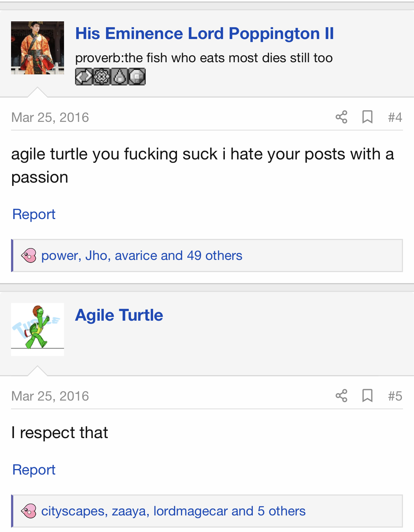Click the round gem badge under Lord Poppington's name

137,77
